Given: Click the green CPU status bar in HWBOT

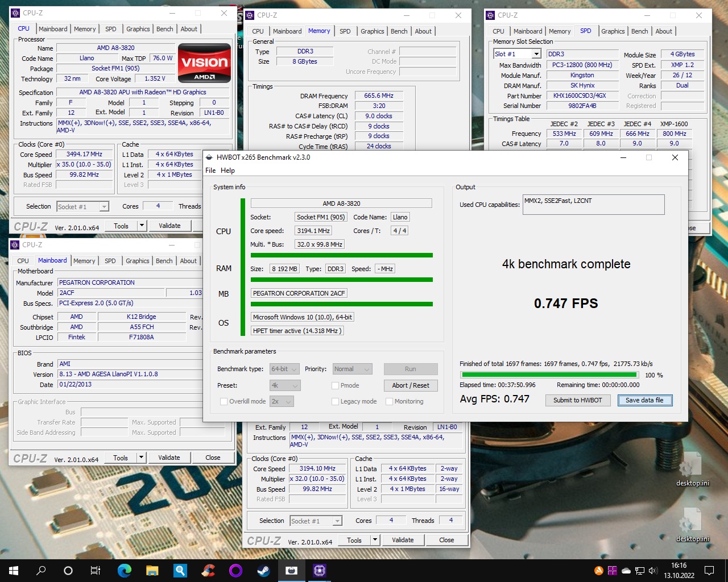Looking at the screenshot, I should [342, 255].
